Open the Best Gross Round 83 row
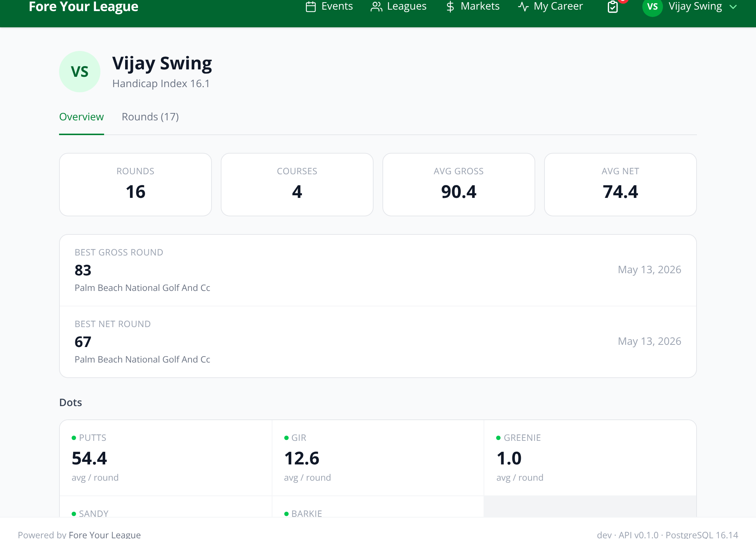This screenshot has height=539, width=756. click(378, 270)
